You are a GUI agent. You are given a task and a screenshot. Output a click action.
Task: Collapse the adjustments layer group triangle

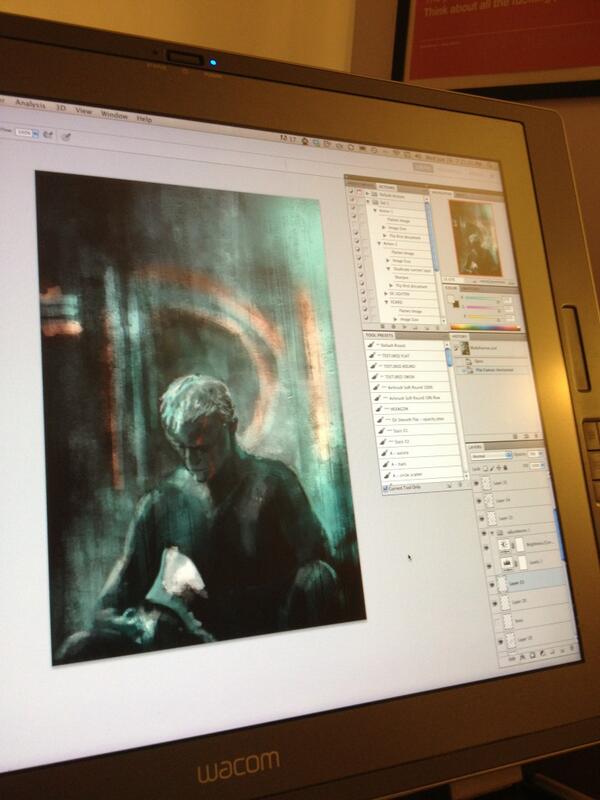click(x=493, y=533)
